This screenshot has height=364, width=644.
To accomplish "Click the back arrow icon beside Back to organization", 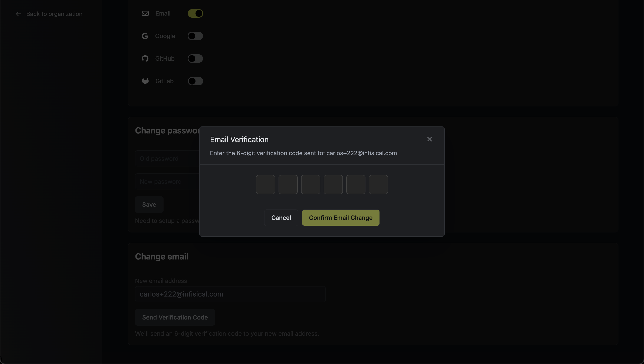I will point(19,14).
